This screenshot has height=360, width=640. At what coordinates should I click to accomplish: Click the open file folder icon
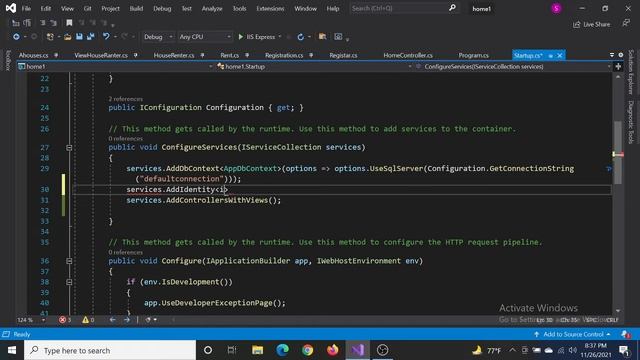tap(68, 37)
